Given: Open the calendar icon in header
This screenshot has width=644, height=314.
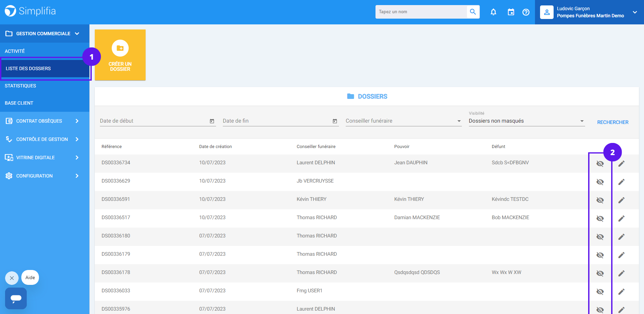Looking at the screenshot, I should [511, 12].
